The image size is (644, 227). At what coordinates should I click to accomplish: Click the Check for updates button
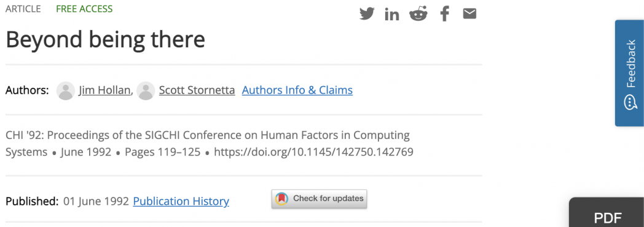pos(319,199)
